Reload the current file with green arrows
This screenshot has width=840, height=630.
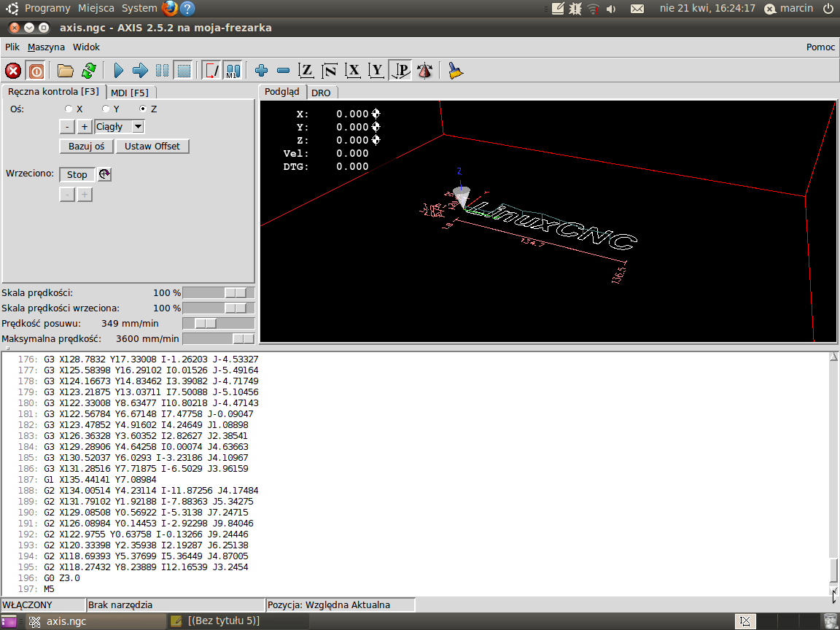tap(88, 71)
